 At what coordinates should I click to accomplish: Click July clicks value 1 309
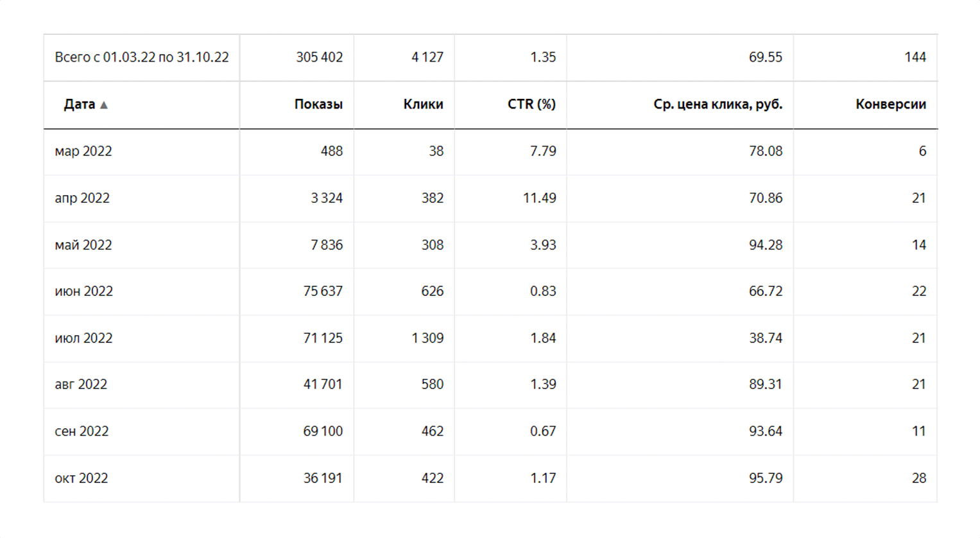pos(427,338)
